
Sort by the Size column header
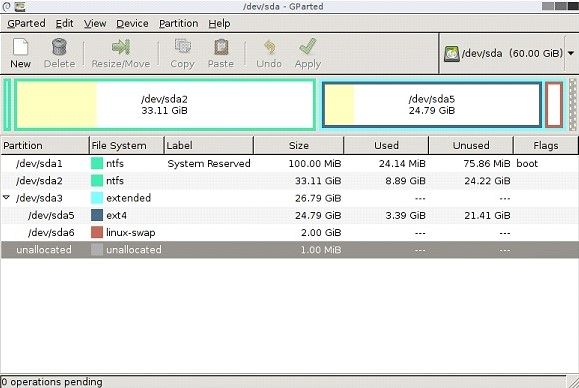tap(299, 145)
